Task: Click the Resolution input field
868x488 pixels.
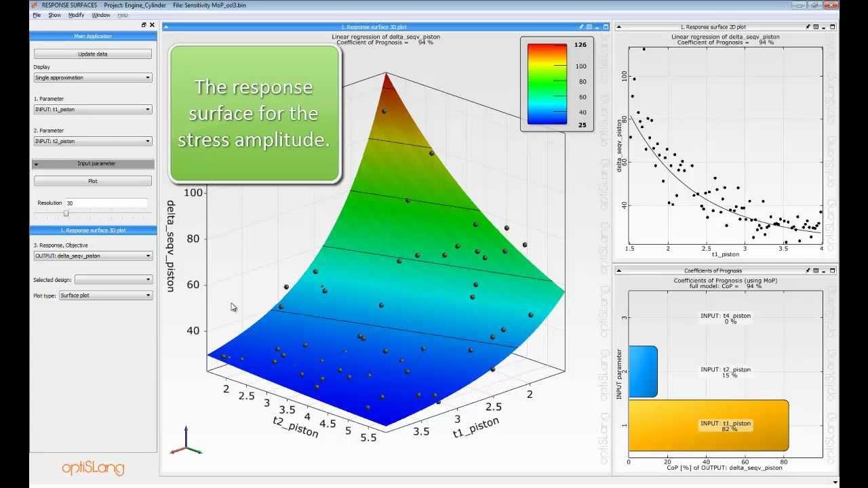Action: coord(106,203)
